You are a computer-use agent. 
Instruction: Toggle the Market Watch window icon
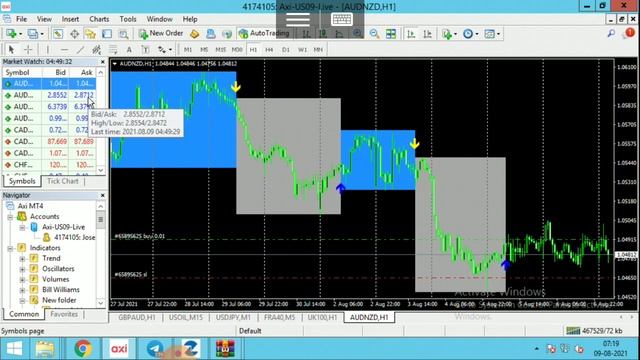58,33
